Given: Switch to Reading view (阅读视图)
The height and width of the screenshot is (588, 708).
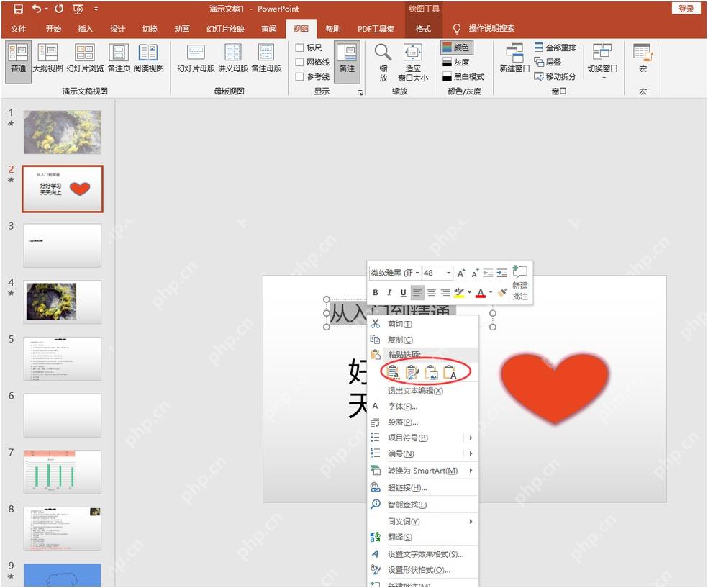Looking at the screenshot, I should (x=148, y=58).
